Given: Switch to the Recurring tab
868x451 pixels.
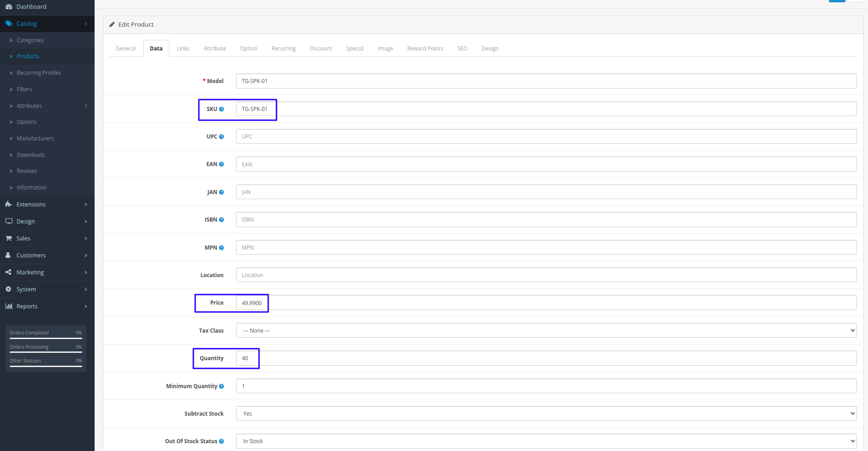Looking at the screenshot, I should click(x=283, y=49).
